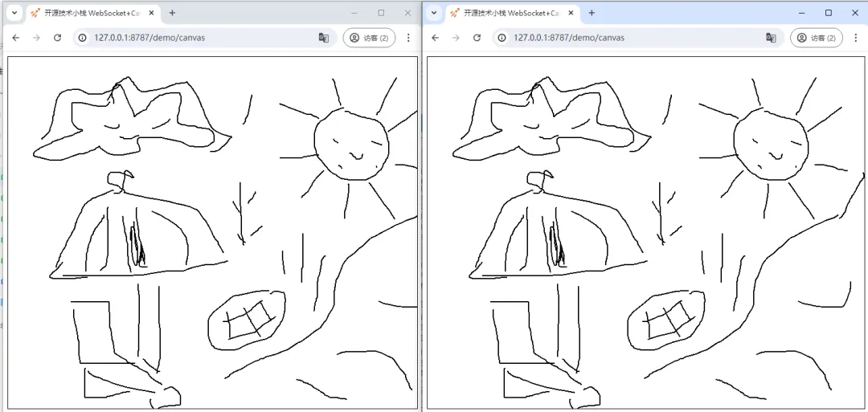Close the left browser window
Screen dimensions: 868x412
coord(407,13)
